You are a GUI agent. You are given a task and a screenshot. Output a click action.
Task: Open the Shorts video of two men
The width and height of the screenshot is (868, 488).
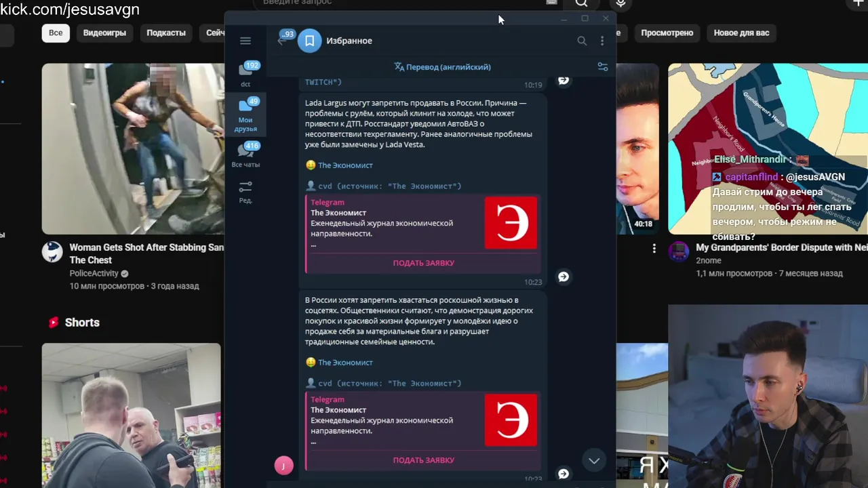[x=132, y=415]
